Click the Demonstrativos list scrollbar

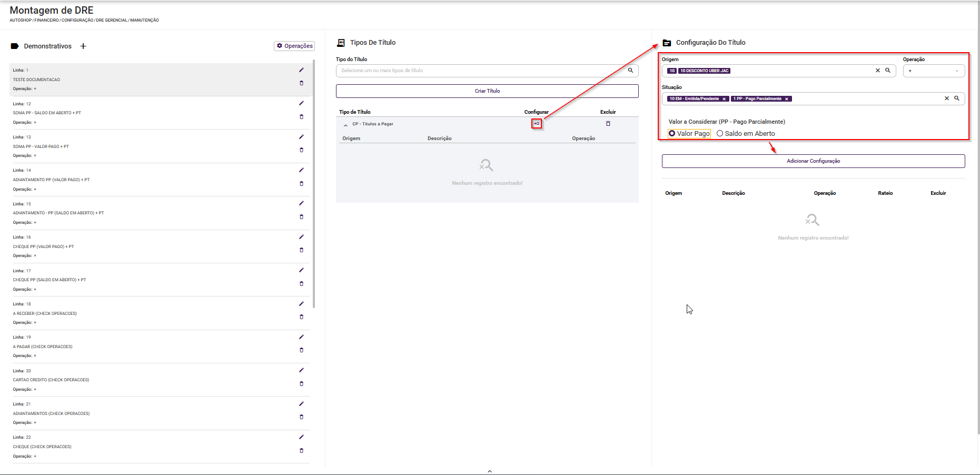pos(314,183)
